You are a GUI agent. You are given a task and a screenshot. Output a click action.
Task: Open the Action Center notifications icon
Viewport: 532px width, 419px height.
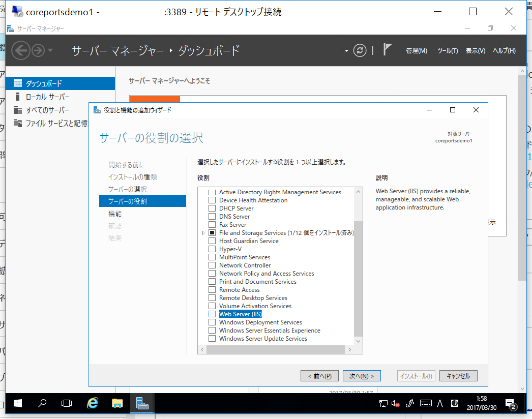[x=511, y=404]
